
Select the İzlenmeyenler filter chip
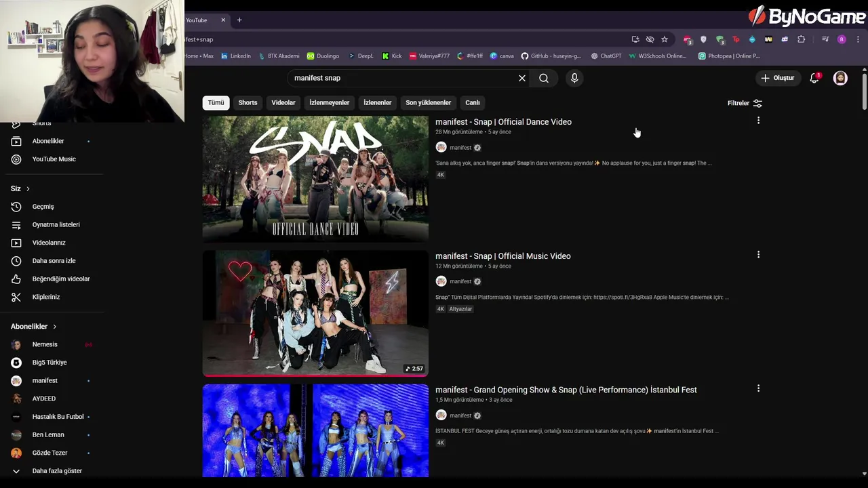pos(330,103)
